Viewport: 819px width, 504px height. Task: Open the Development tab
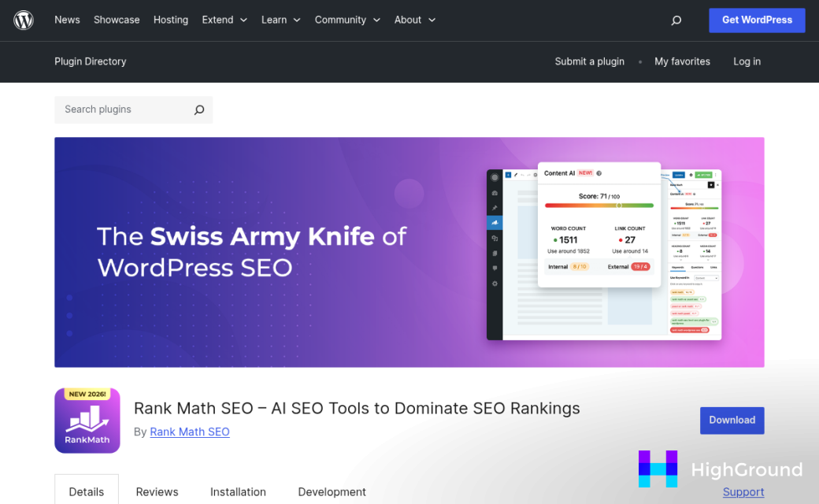332,491
